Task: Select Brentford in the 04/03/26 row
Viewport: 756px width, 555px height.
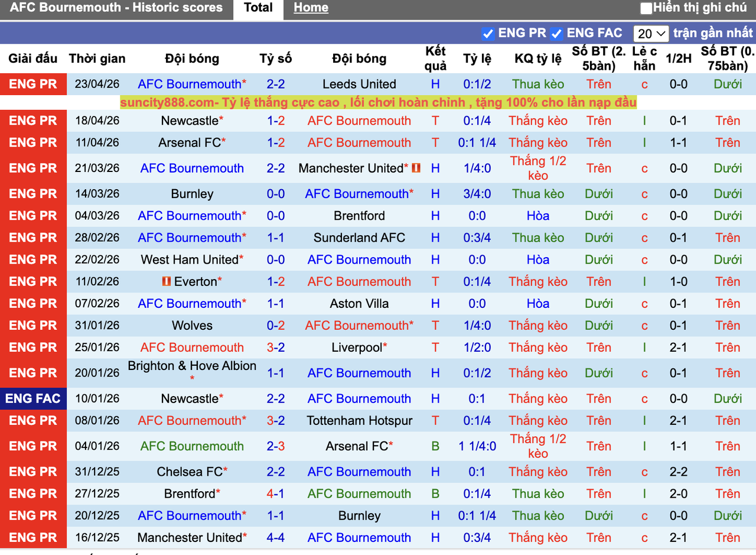Action: point(359,216)
